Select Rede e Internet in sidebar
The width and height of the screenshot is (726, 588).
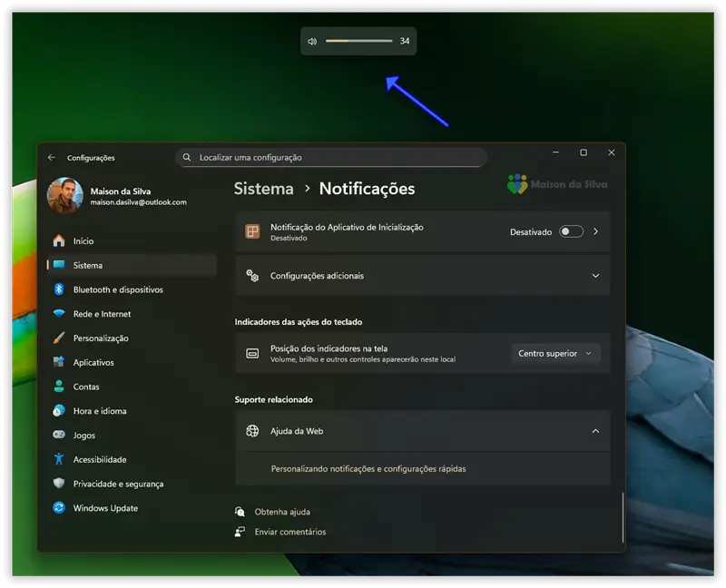click(x=102, y=314)
